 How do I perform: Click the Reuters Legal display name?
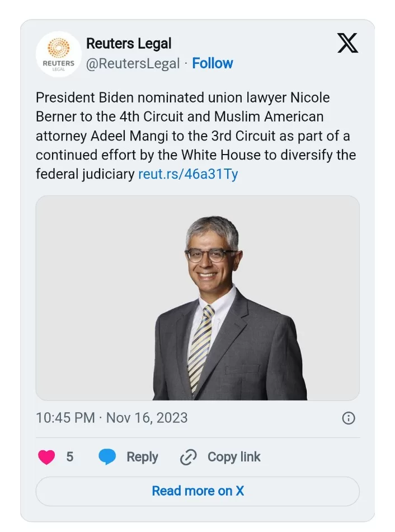(129, 44)
